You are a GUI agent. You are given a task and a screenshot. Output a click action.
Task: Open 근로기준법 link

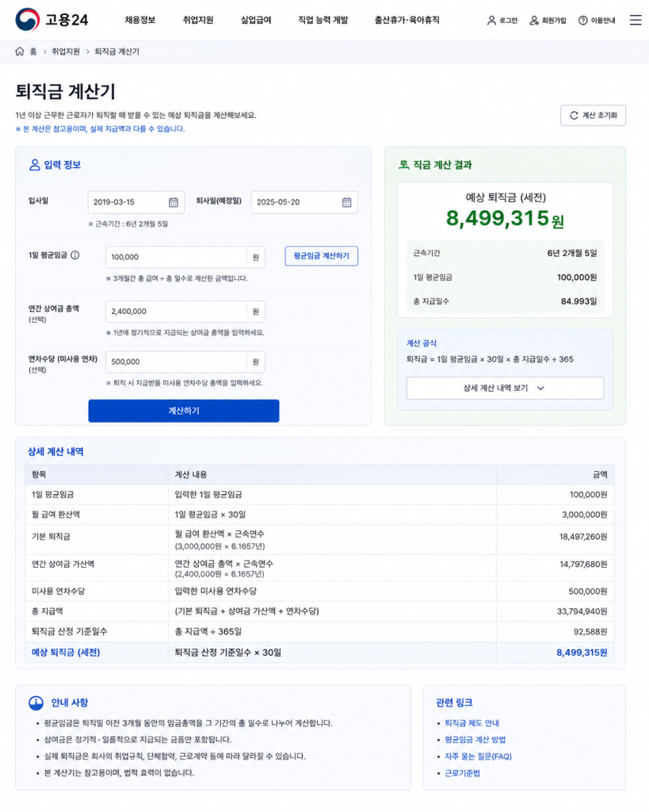click(x=462, y=773)
